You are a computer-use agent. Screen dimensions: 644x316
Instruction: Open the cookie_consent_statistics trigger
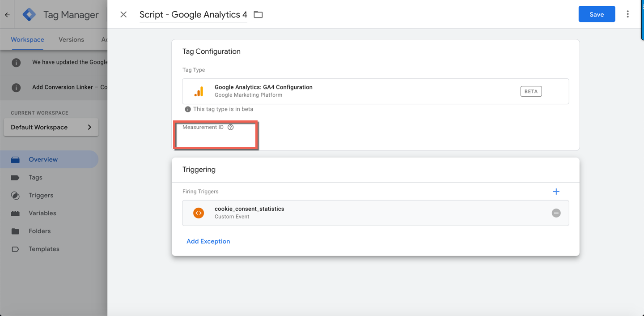[376, 213]
